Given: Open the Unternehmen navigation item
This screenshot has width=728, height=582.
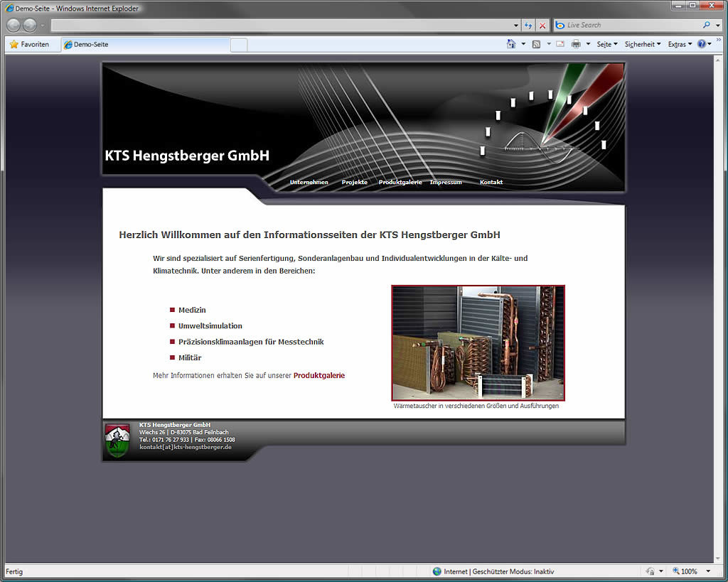Looking at the screenshot, I should click(x=309, y=183).
